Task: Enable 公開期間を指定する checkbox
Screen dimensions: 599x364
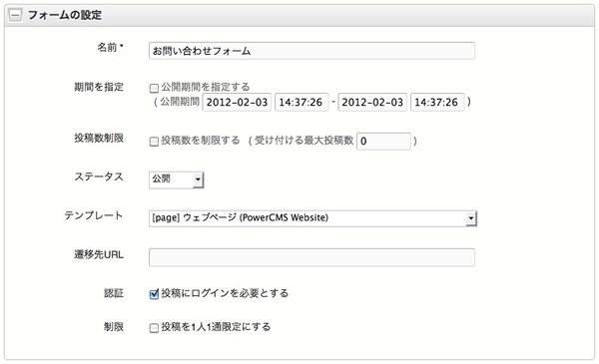Action: (x=154, y=88)
